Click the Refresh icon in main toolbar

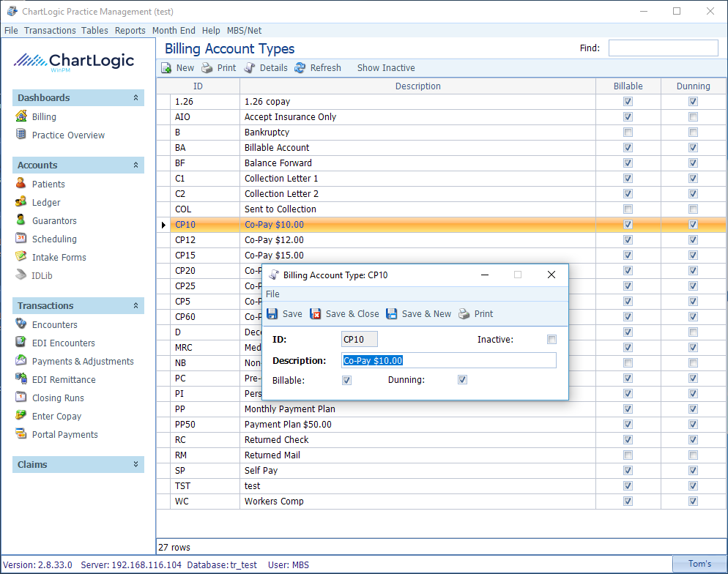pyautogui.click(x=300, y=68)
